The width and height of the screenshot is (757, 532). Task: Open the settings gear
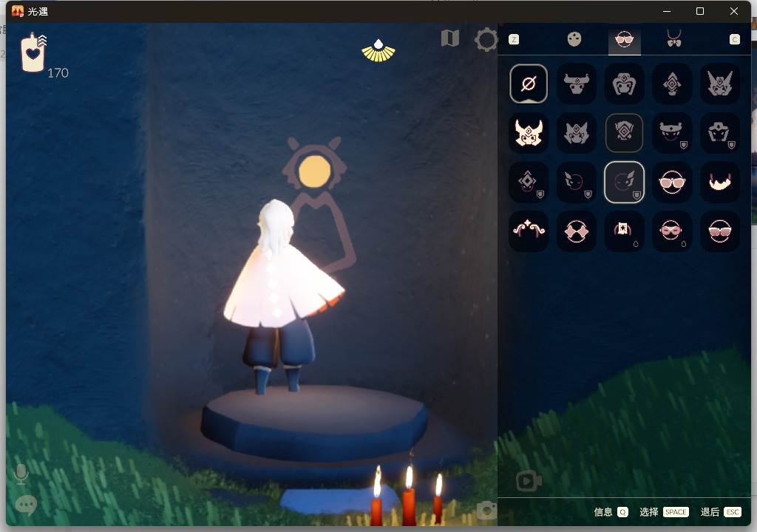click(x=486, y=40)
